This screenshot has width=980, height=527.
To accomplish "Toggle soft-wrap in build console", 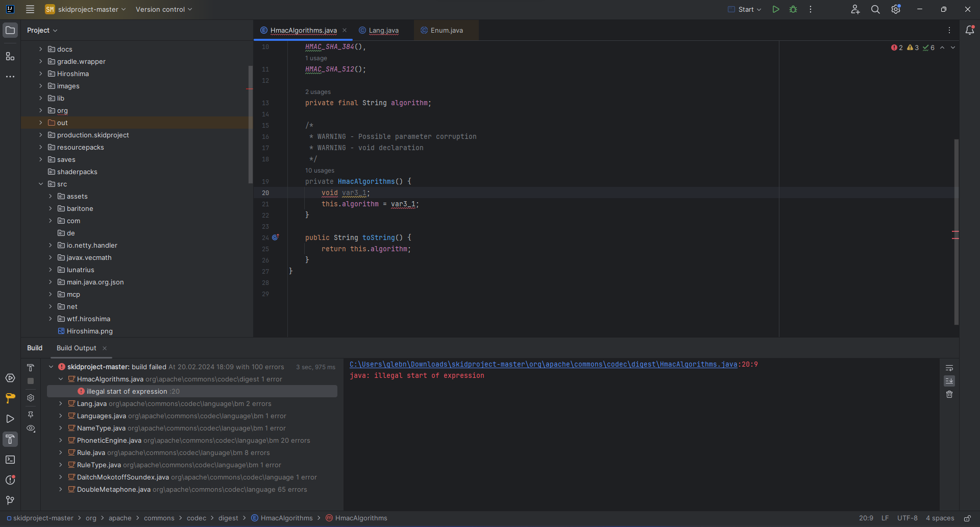I will tap(949, 368).
